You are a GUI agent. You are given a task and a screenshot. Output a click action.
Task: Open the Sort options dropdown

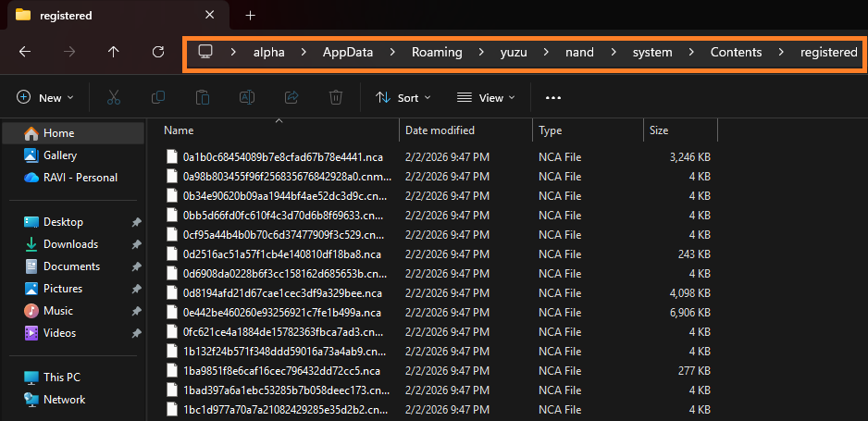pos(403,97)
